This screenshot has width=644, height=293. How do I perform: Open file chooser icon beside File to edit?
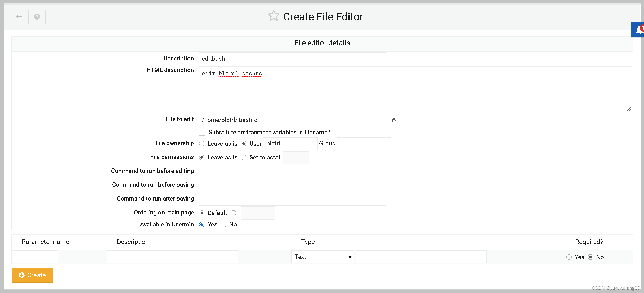[395, 120]
